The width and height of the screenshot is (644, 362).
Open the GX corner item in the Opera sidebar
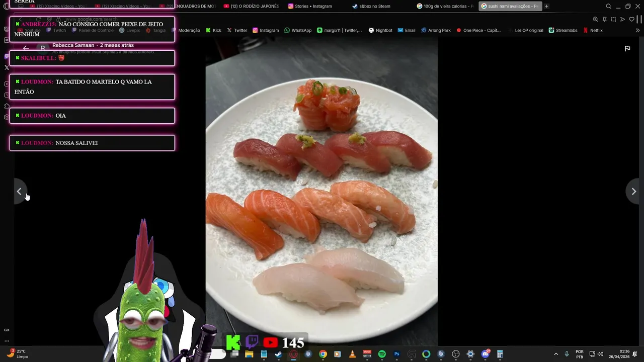[x=7, y=330]
